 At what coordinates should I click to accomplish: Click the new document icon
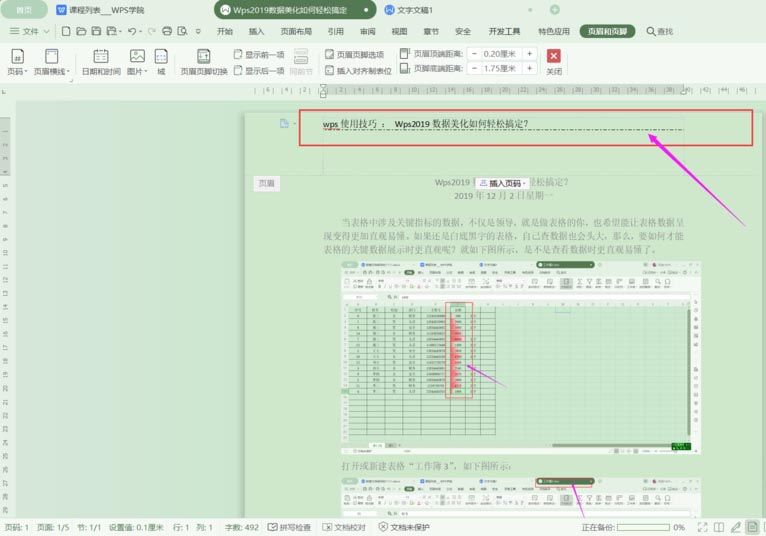(66, 31)
